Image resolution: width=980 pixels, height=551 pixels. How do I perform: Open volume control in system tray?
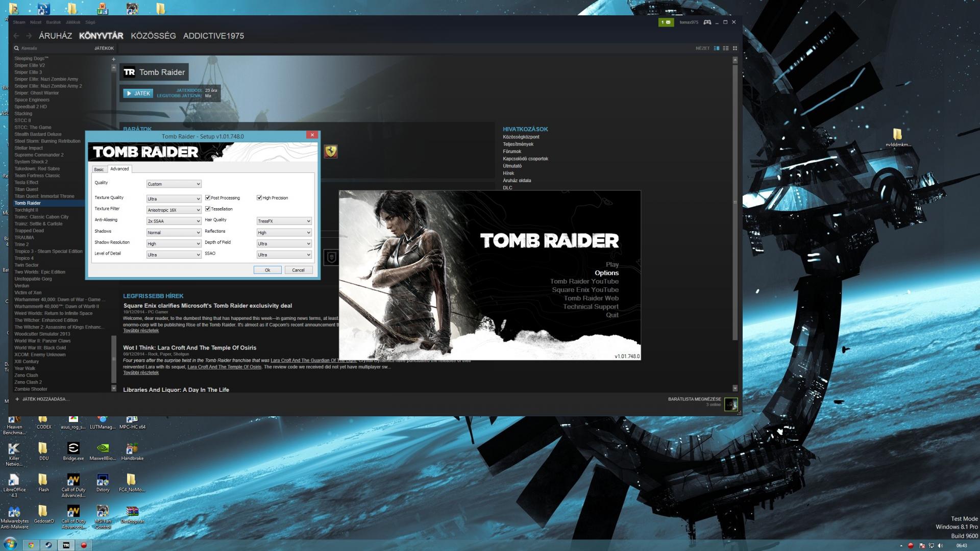click(x=941, y=545)
